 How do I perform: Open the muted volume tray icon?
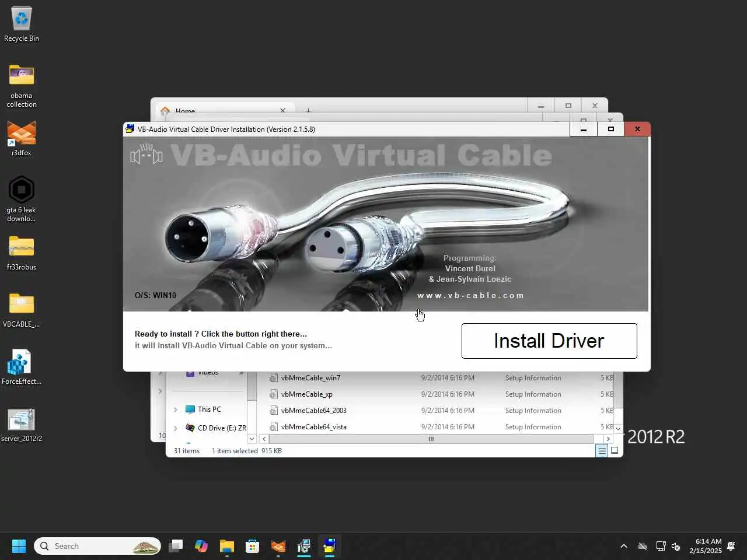pos(676,546)
